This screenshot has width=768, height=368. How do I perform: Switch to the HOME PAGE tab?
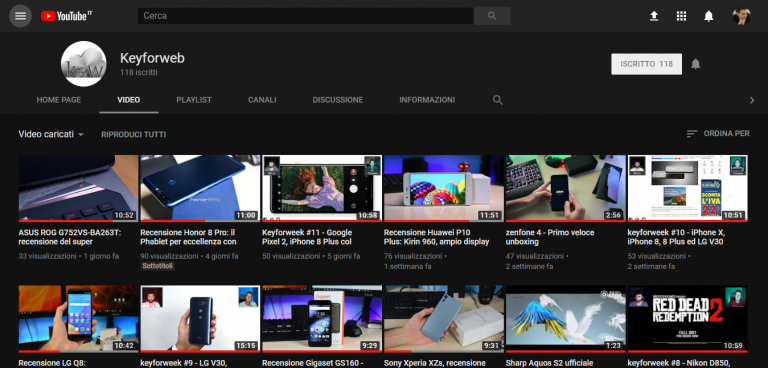tap(59, 100)
